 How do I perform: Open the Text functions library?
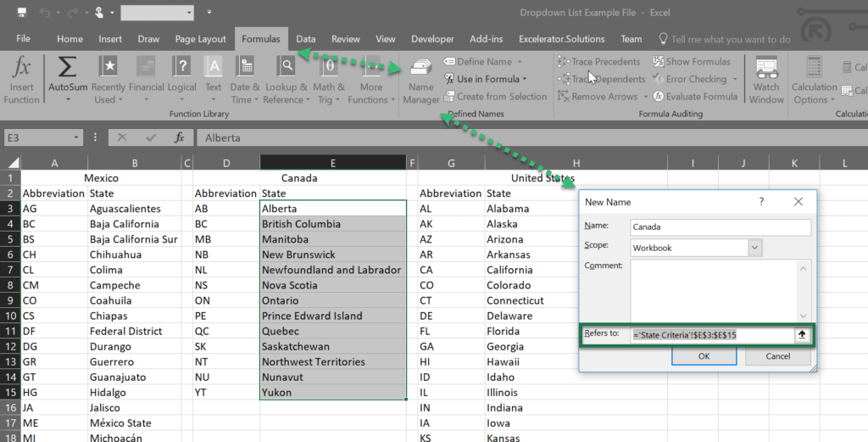(x=213, y=81)
